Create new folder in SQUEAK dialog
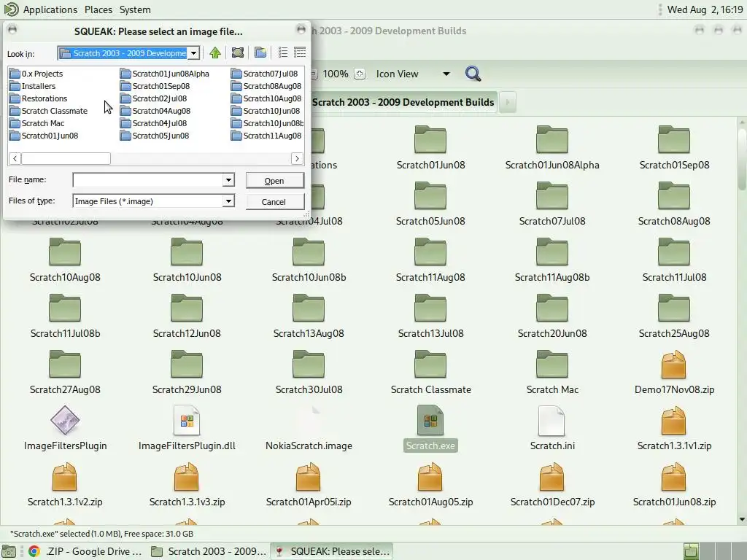The image size is (747, 560). tap(260, 52)
